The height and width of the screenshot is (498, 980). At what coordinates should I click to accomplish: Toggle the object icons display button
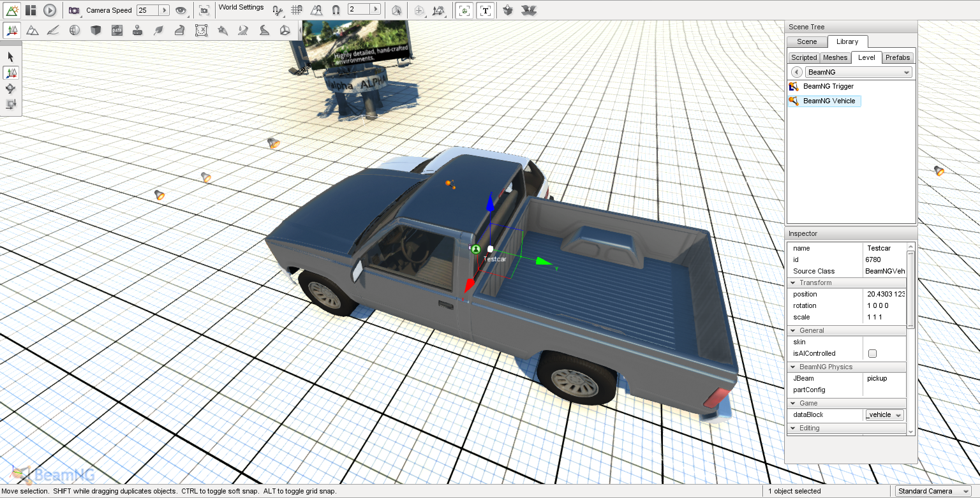click(x=464, y=10)
